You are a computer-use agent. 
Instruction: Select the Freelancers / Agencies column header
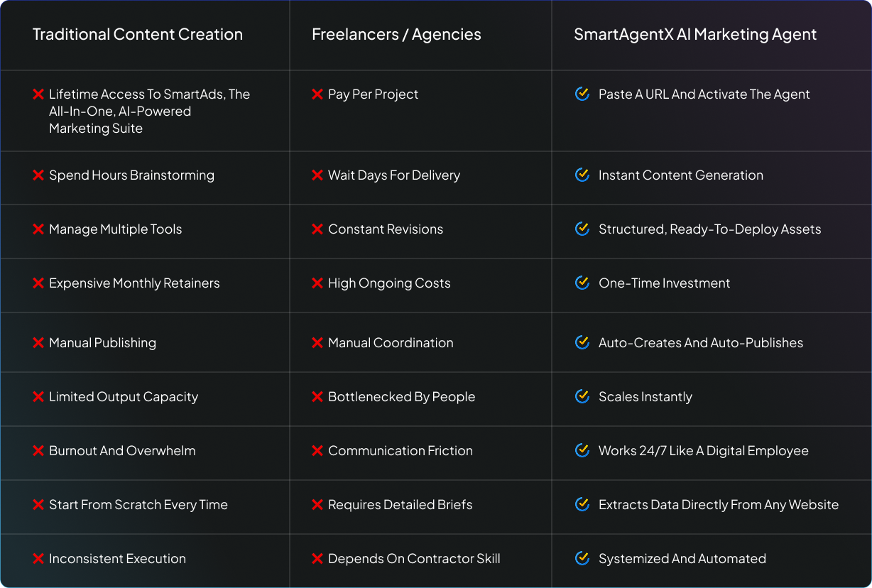[396, 34]
